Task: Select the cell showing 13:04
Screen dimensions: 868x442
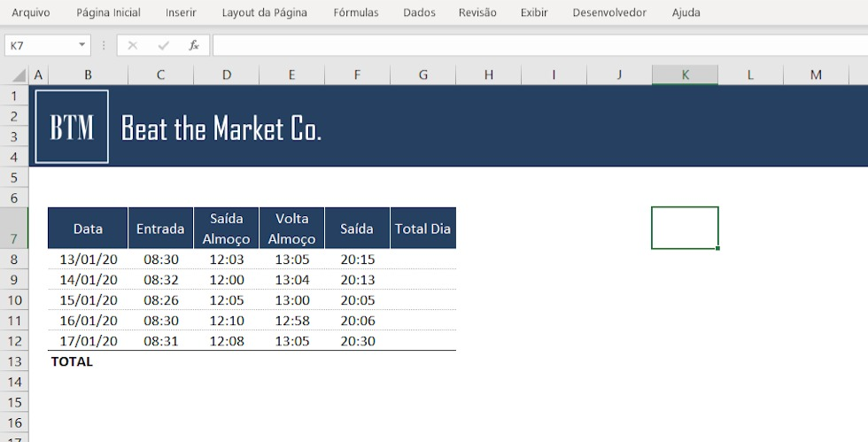Action: [291, 280]
